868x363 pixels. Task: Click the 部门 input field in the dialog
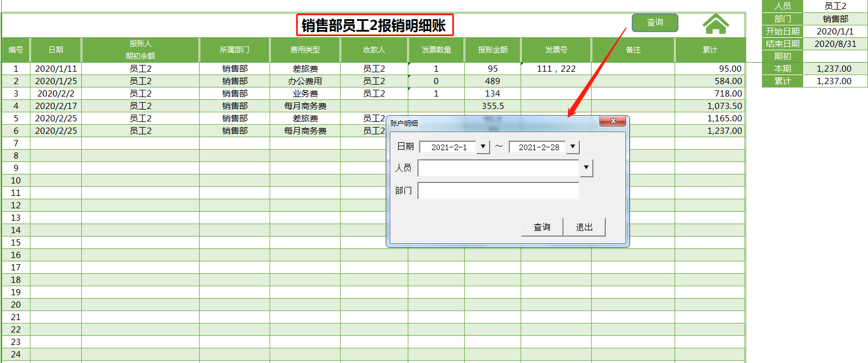pyautogui.click(x=499, y=191)
